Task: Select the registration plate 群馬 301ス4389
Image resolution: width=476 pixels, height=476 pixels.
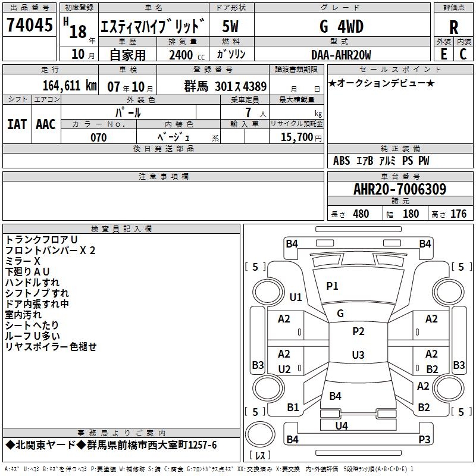Action: (x=226, y=86)
